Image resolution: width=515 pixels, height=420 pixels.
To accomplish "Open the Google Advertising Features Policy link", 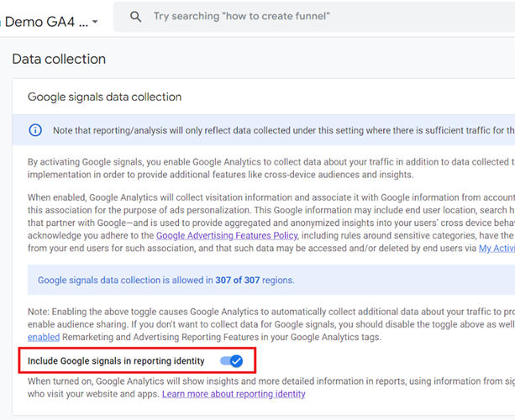I will (227, 235).
